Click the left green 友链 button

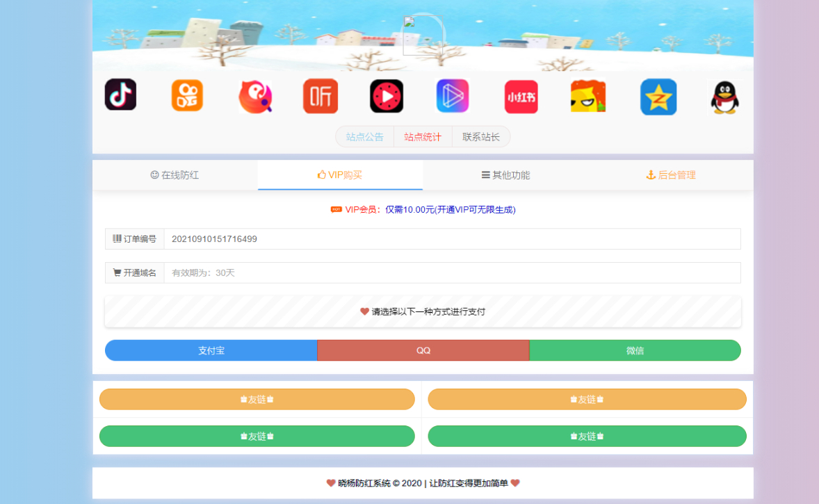click(x=257, y=436)
